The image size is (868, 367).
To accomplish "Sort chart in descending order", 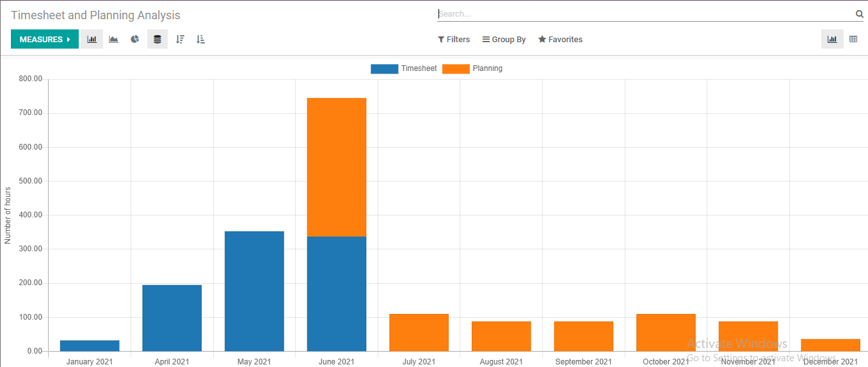I will pyautogui.click(x=180, y=39).
